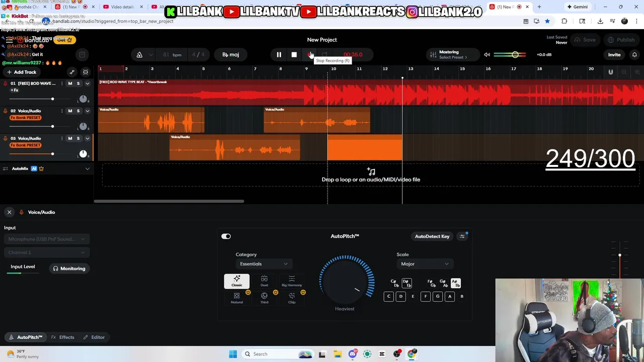
Task: Toggle input Monitoring
Action: coord(69,268)
